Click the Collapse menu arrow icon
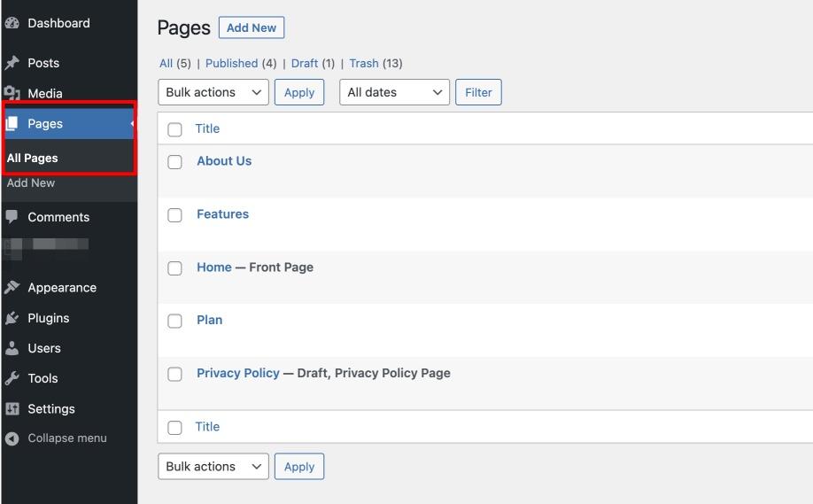The height and width of the screenshot is (504, 813). (12, 438)
